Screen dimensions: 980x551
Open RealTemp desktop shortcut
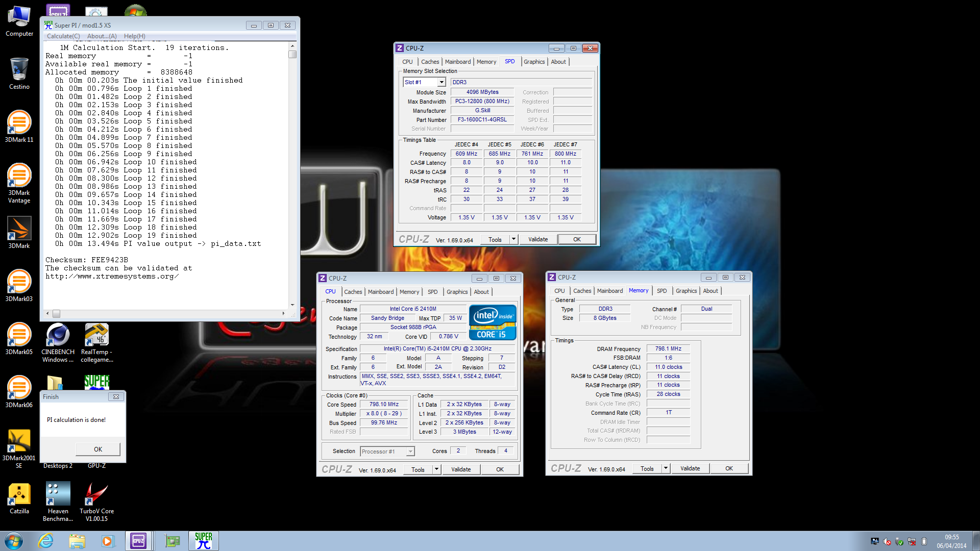pyautogui.click(x=96, y=342)
